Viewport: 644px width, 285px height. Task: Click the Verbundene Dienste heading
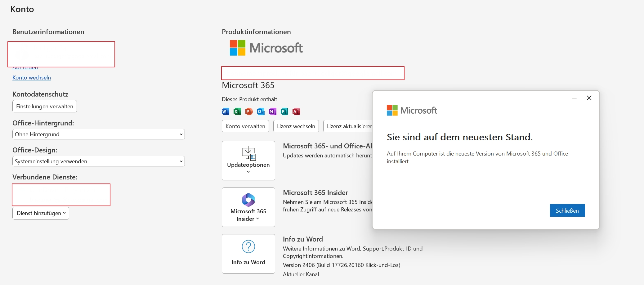point(45,177)
